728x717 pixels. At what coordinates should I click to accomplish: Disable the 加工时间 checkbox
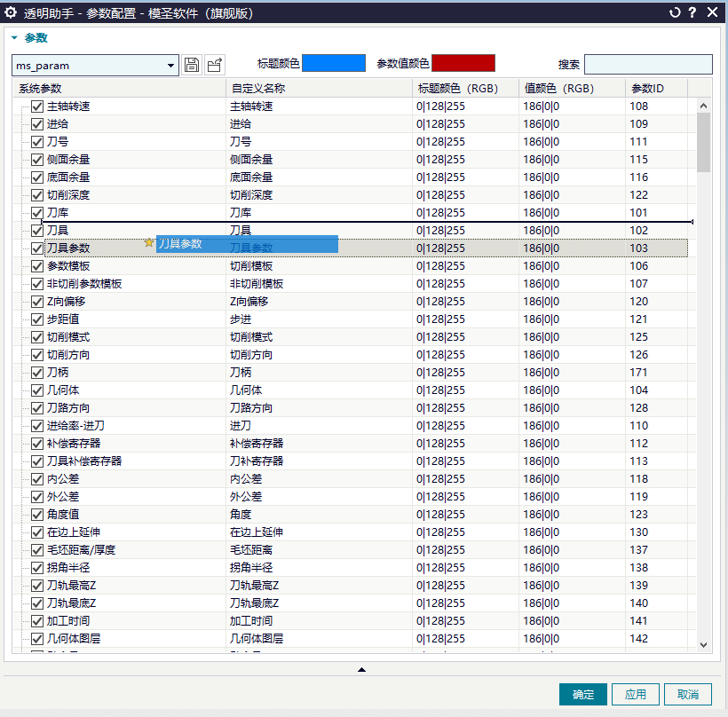[37, 621]
